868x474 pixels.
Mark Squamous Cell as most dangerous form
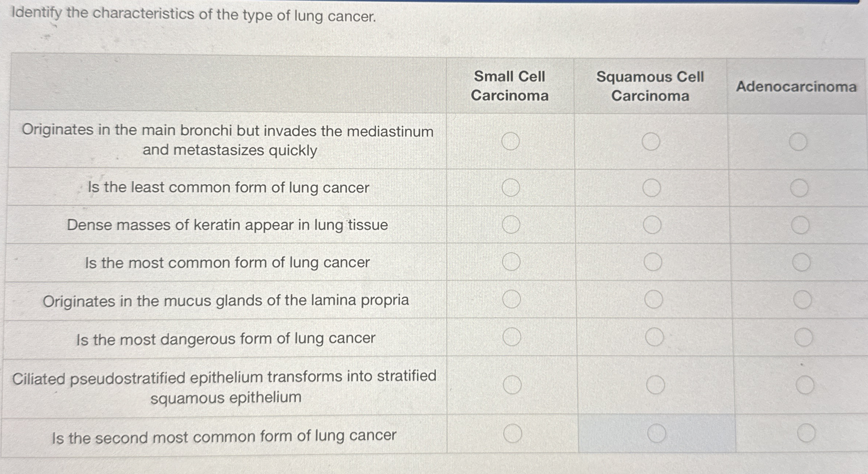tap(654, 337)
